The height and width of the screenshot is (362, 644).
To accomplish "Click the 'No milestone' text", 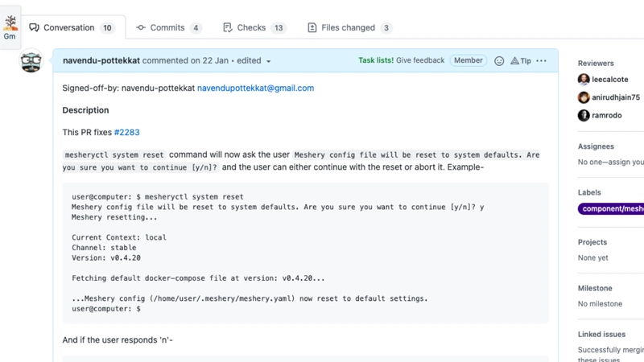I will [600, 304].
